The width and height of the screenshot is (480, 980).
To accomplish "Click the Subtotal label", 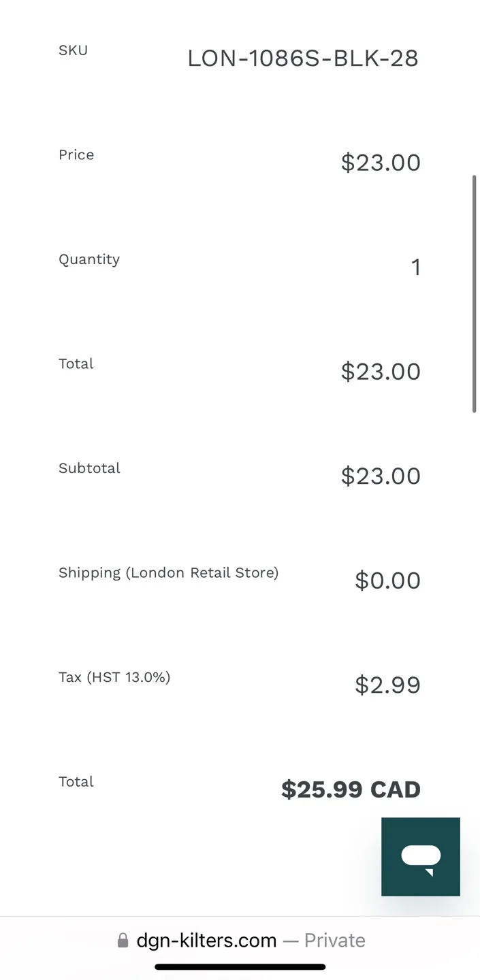I will tap(89, 468).
